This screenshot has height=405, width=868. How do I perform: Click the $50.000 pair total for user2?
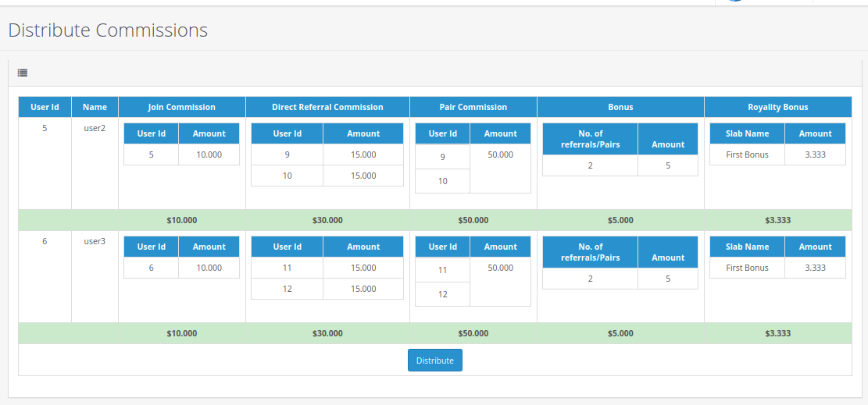coord(473,220)
